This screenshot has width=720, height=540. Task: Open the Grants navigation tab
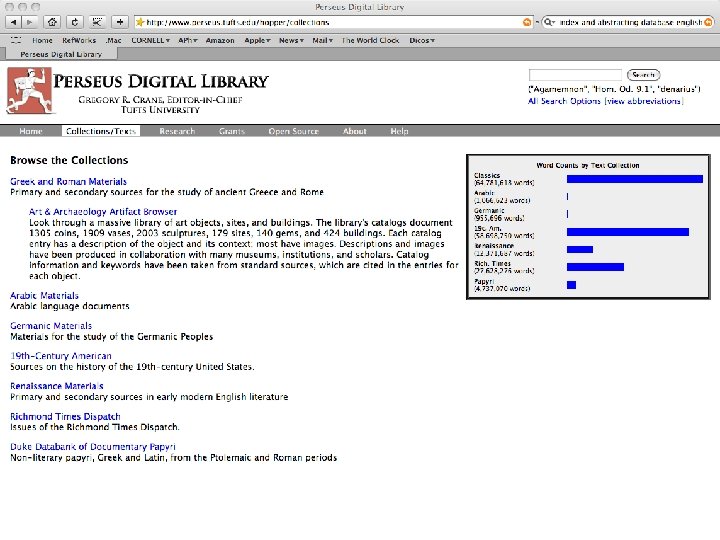point(232,131)
